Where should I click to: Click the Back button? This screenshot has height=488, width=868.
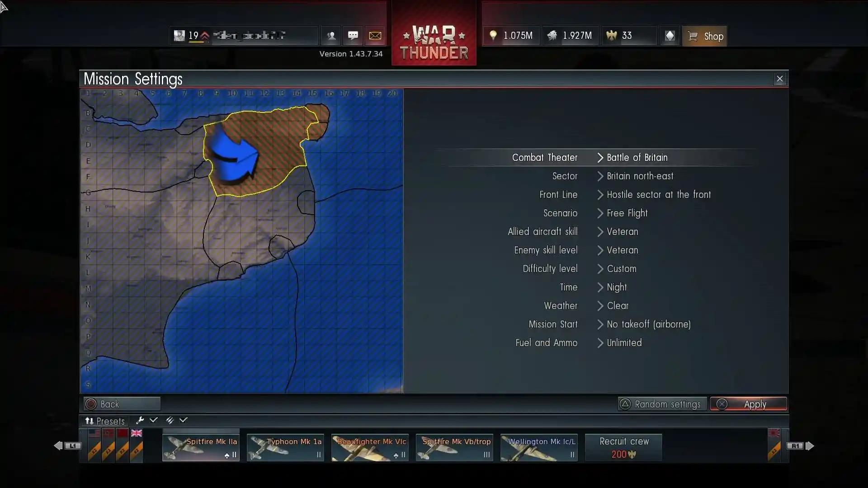coord(122,404)
